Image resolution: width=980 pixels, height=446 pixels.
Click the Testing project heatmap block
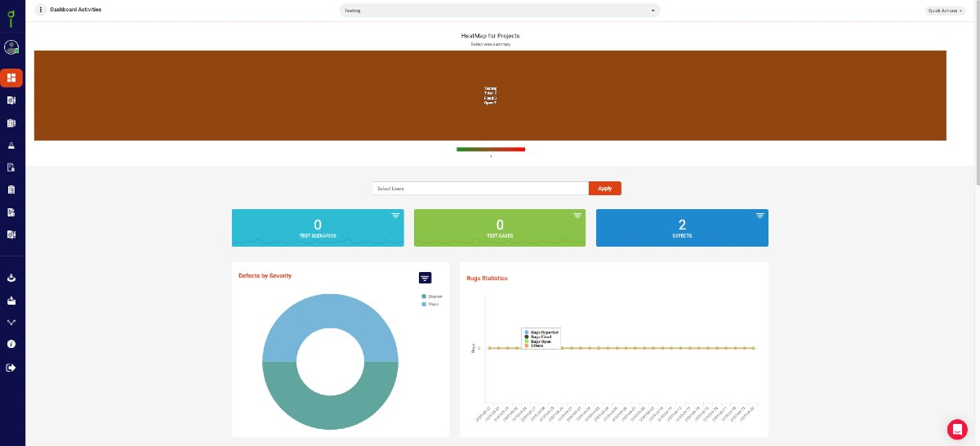pyautogui.click(x=490, y=96)
